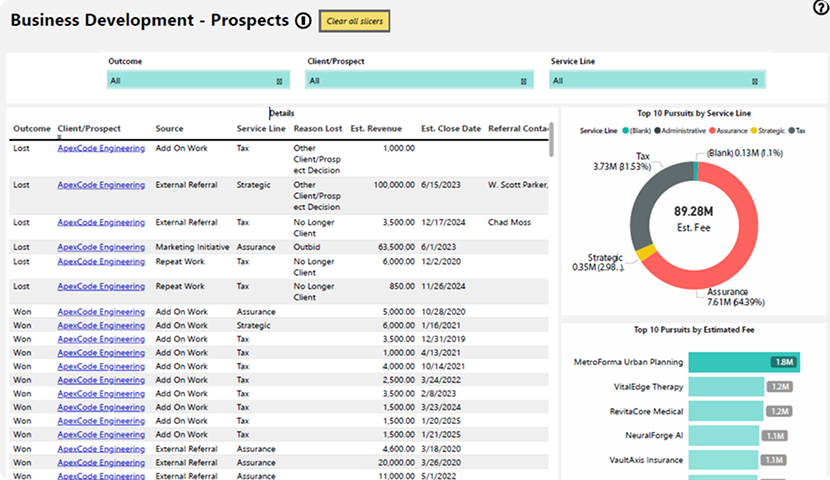This screenshot has width=830, height=480.
Task: Select the Administrative legend marker
Action: click(x=655, y=131)
